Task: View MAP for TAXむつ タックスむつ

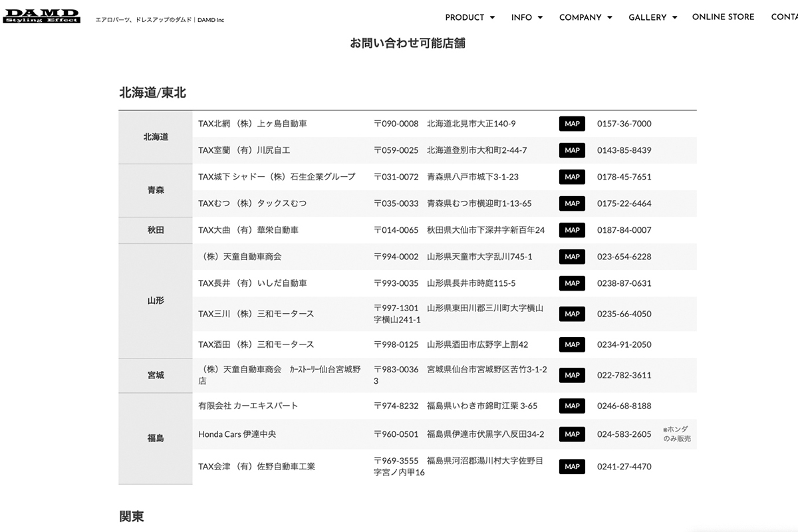Action: tap(572, 203)
